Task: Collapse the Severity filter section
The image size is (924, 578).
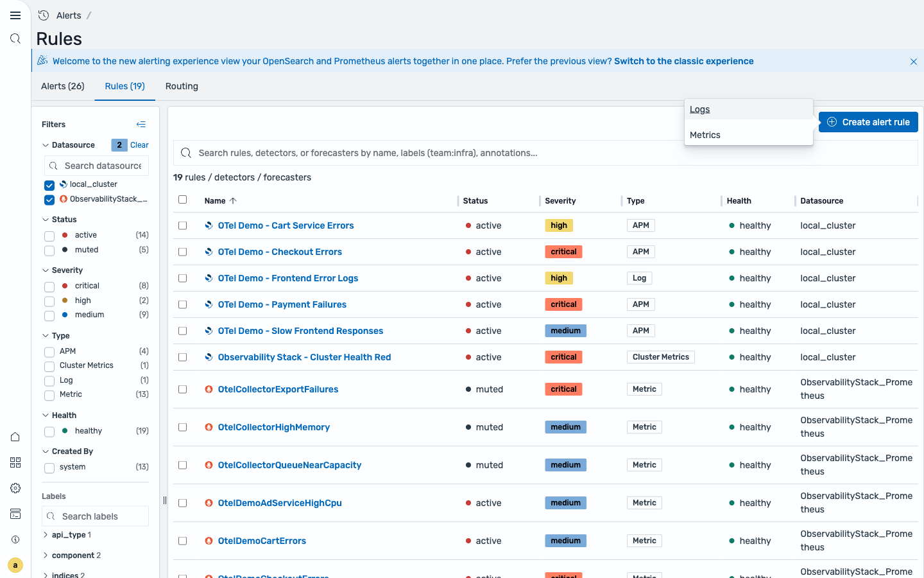Action: [46, 270]
